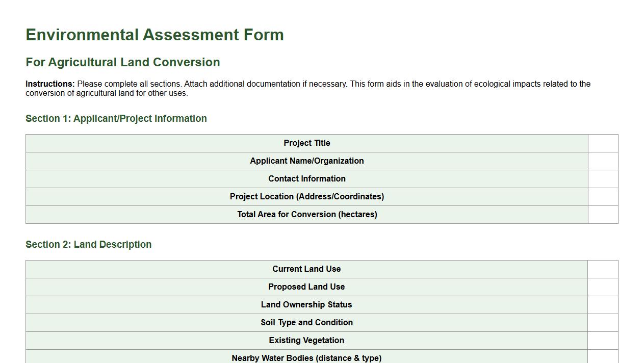
Task: Click the Project Title row label
Action: tap(306, 143)
